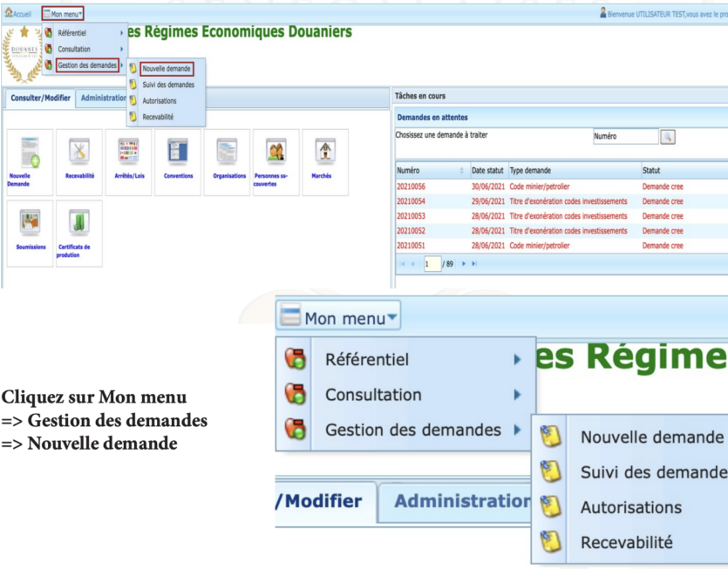Viewport: 728px width, 569px height.
Task: Choose Suivi des demandes menu entry
Action: (x=167, y=85)
